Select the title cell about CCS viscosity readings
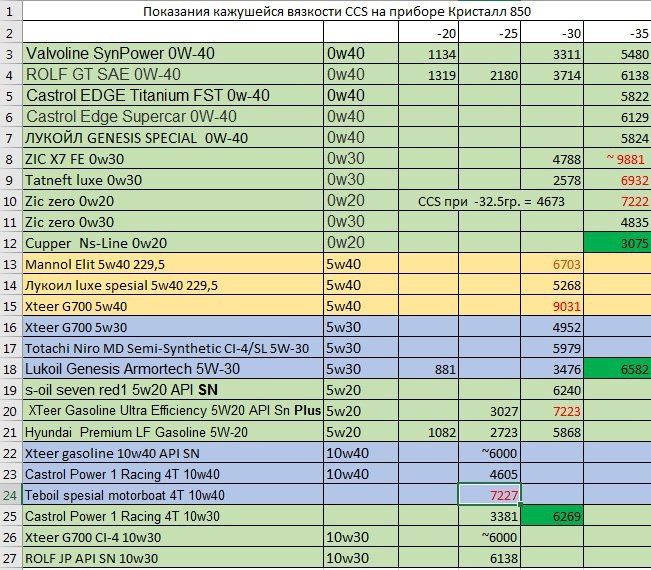 pos(337,11)
